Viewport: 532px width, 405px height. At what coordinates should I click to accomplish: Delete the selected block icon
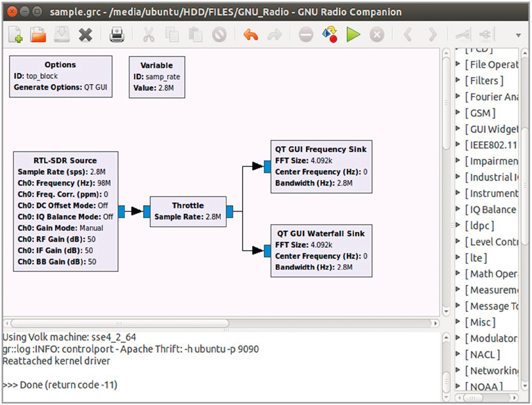219,35
